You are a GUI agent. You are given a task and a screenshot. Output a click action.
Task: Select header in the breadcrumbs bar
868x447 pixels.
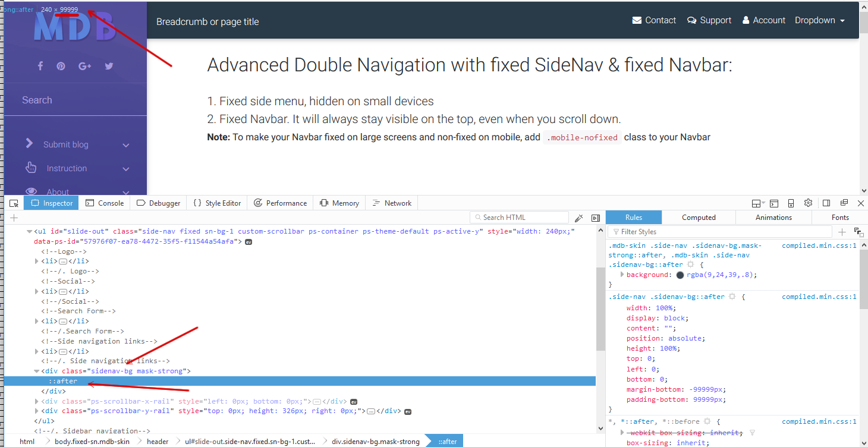click(x=158, y=442)
